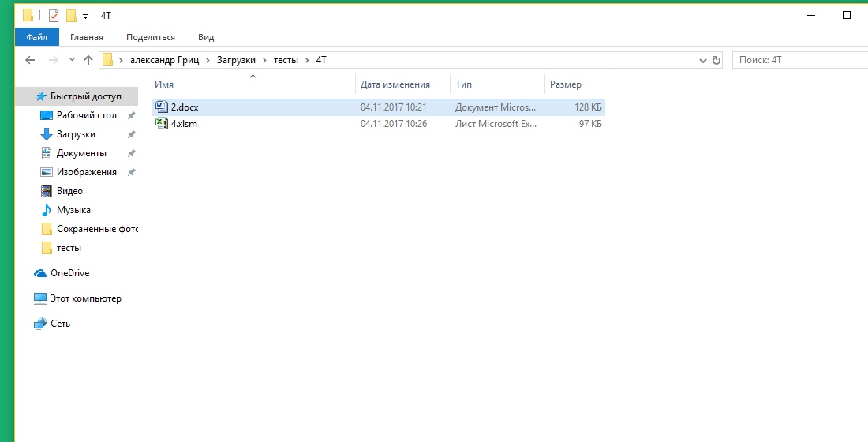Viewport: 868px width, 442px height.
Task: Click the Сеть network icon
Action: [40, 324]
